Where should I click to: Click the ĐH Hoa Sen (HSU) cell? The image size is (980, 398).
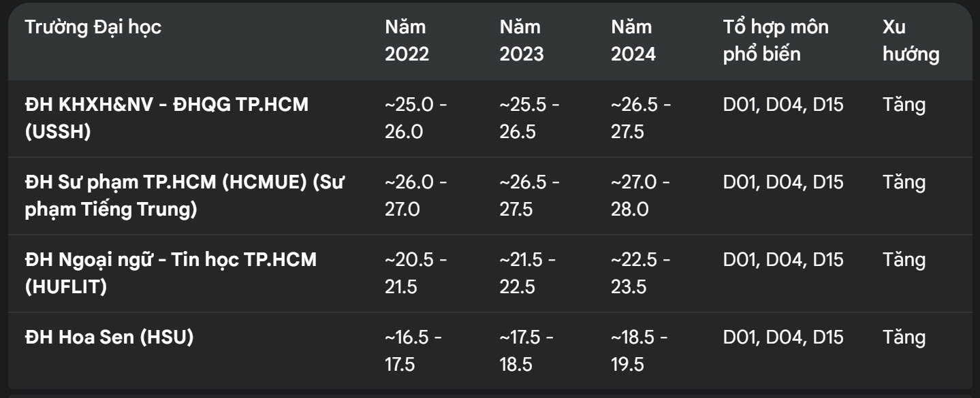coord(110,337)
